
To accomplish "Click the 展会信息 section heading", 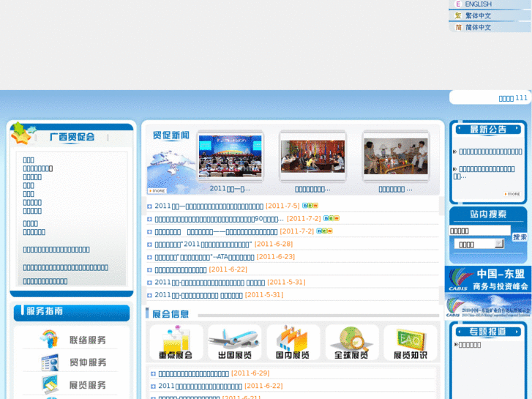I will pyautogui.click(x=171, y=314).
